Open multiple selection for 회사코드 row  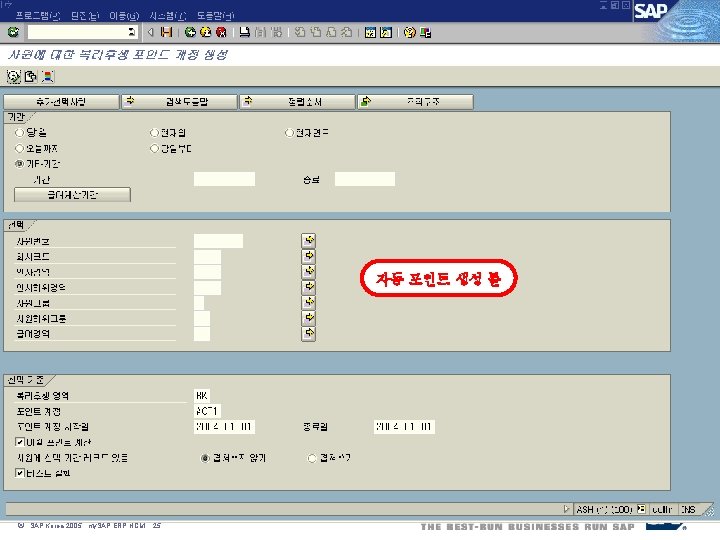point(309,256)
